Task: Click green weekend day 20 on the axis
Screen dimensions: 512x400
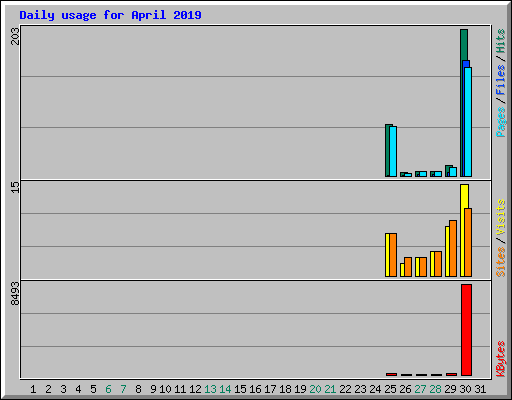Action: [315, 389]
